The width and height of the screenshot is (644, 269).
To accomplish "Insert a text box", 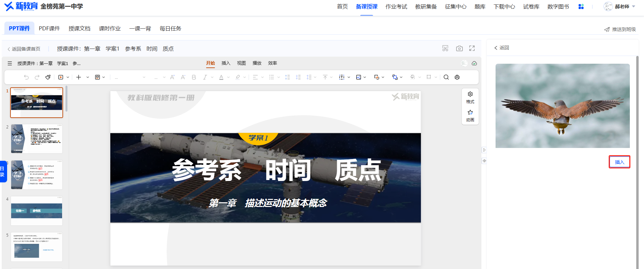I will (x=342, y=77).
